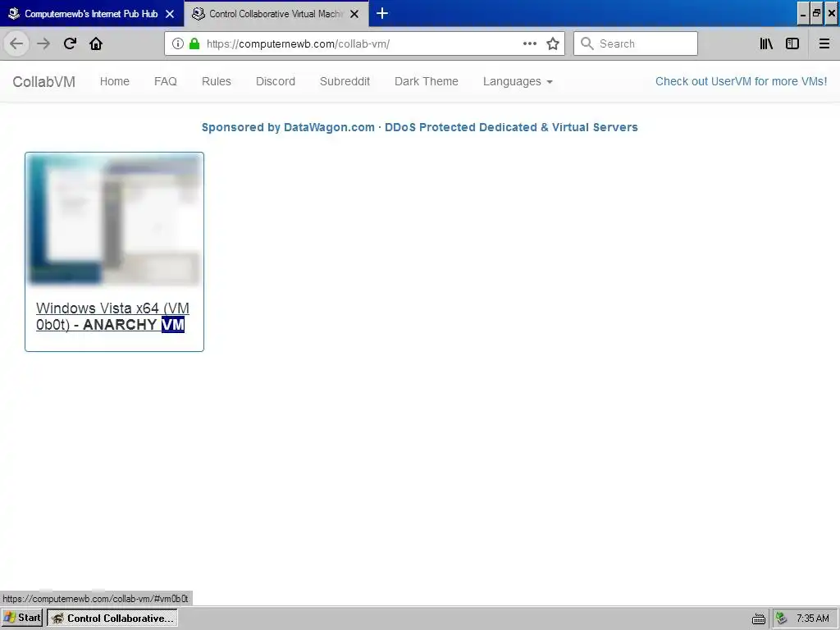840x630 pixels.
Task: Switch to Computernewb's Internet Pub Hub tab
Action: 91,13
